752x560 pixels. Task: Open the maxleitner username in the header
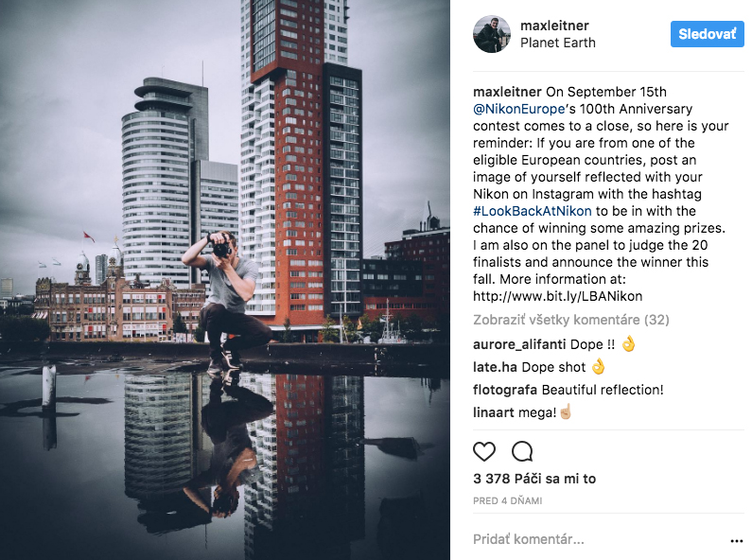554,26
